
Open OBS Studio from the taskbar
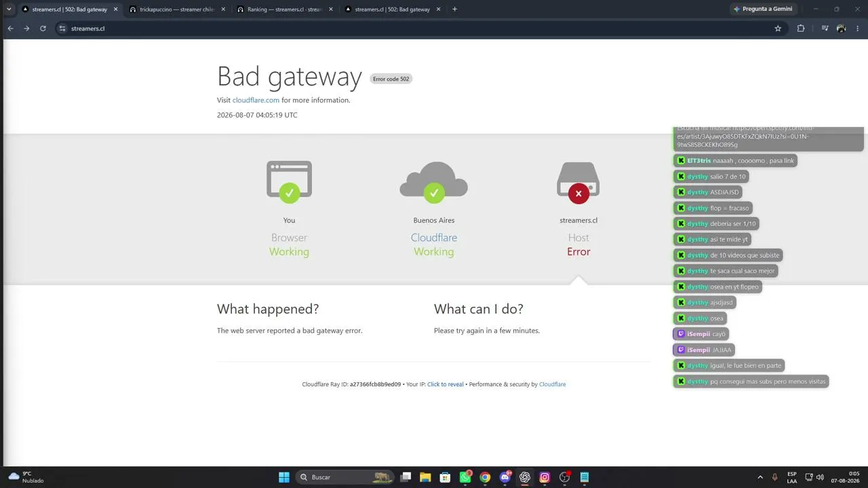564,477
